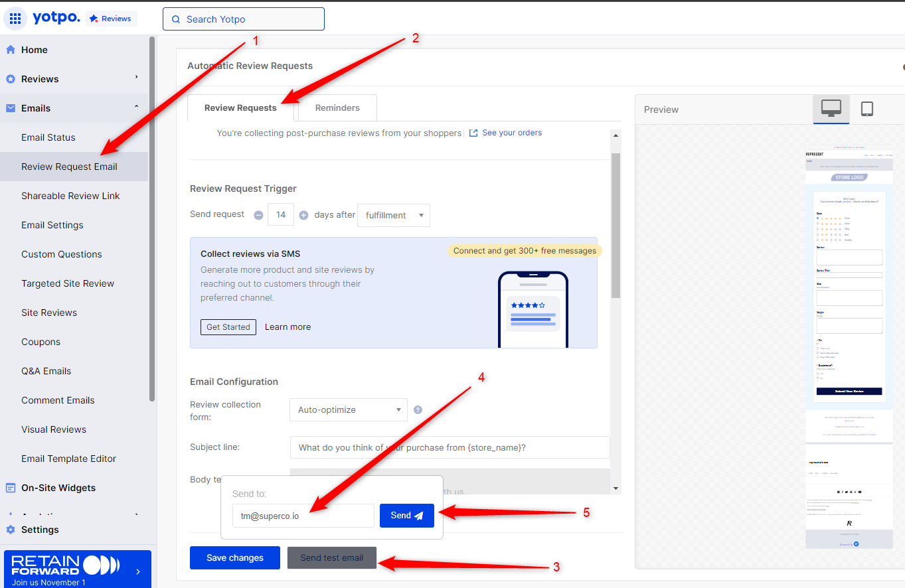Click the On-Site Widgets icon
Screen dimensions: 905x588
[x=11, y=488]
